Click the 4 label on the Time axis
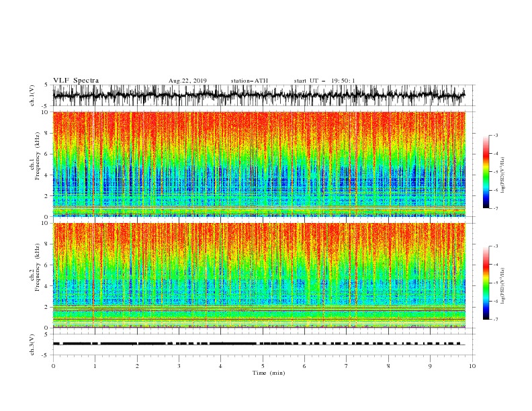The image size is (532, 411). (221, 366)
